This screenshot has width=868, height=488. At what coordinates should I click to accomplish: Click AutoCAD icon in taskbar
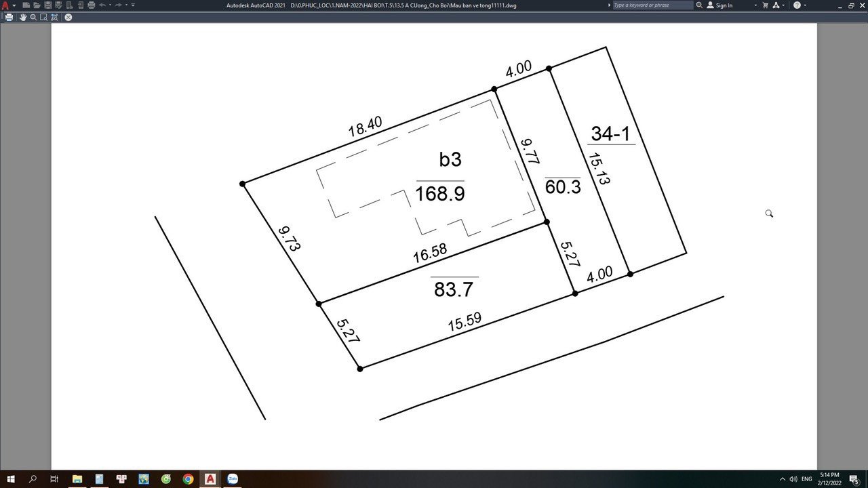pyautogui.click(x=210, y=479)
